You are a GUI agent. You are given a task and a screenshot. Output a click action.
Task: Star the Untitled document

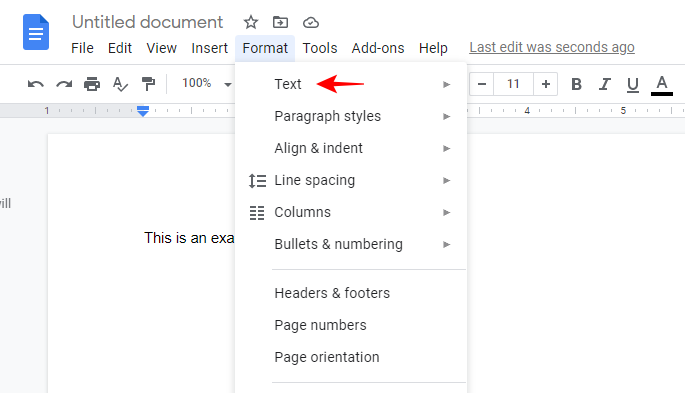point(251,22)
